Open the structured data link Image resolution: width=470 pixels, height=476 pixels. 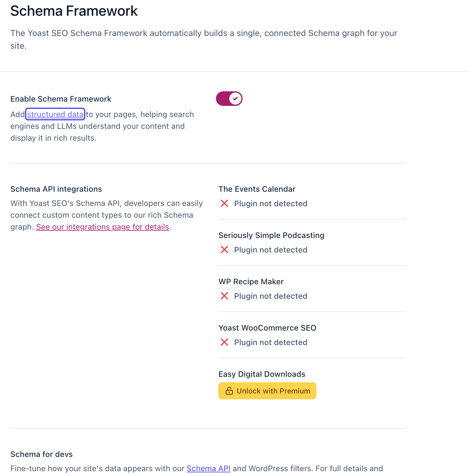55,114
